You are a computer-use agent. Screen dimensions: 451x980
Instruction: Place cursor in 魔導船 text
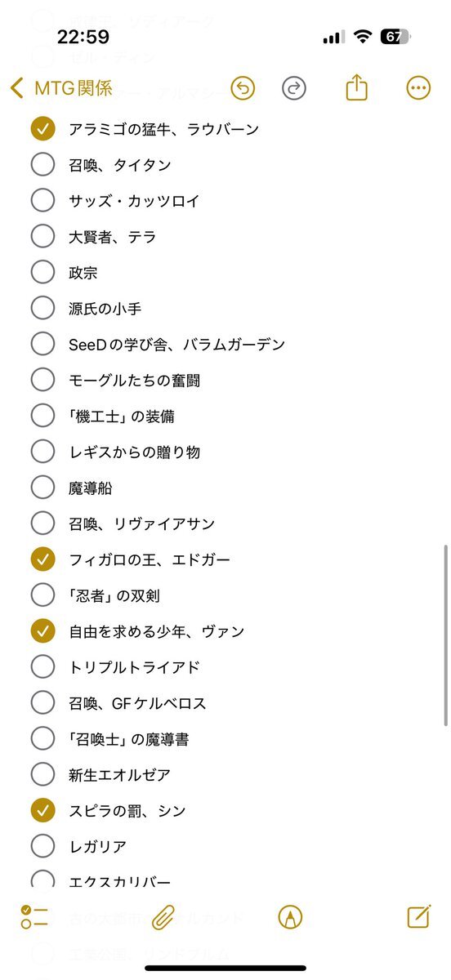(91, 488)
